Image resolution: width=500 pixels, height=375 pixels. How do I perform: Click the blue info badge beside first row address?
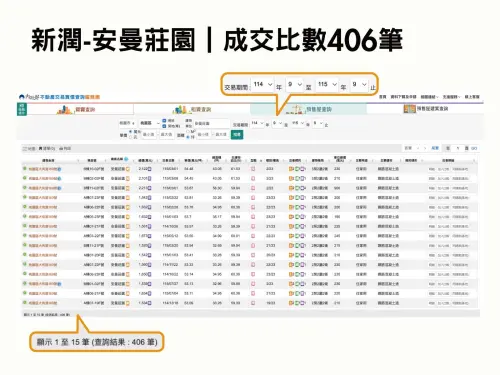(x=59, y=169)
